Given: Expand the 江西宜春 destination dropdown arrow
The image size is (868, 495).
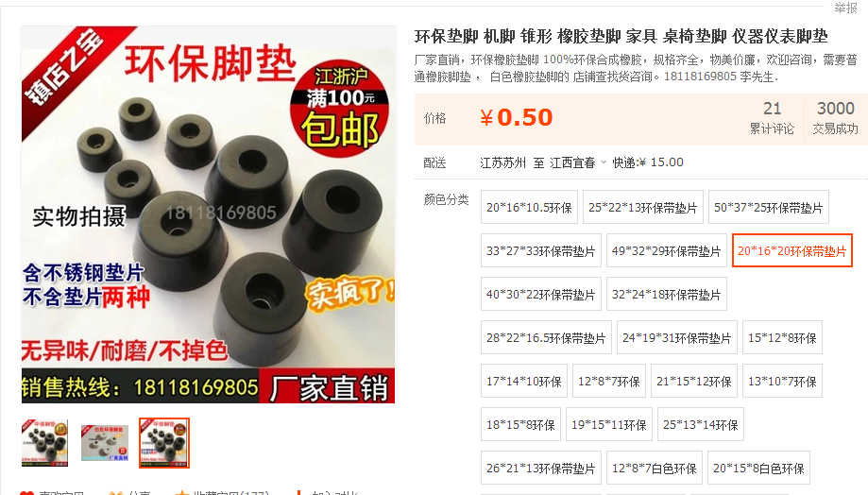Looking at the screenshot, I should 604,162.
